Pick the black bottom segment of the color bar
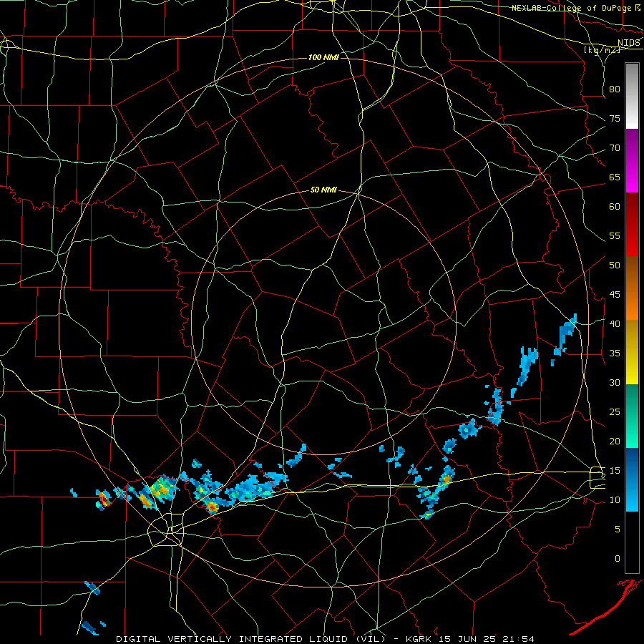Viewport: 644px width, 644px height. point(632,542)
